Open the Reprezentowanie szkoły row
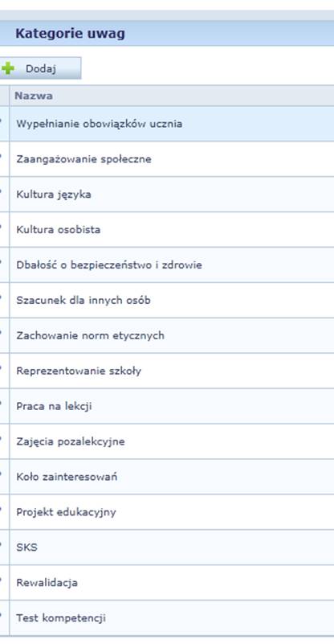334x644 pixels. (x=172, y=371)
